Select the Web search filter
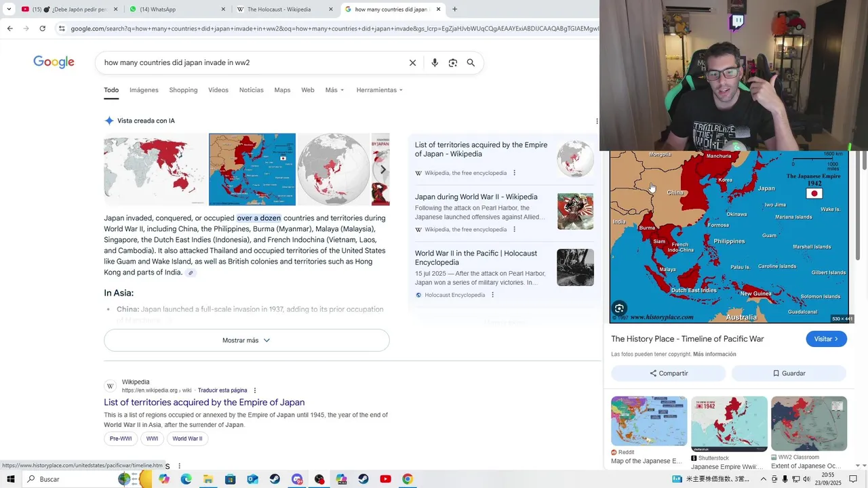This screenshot has height=488, width=868. (308, 90)
